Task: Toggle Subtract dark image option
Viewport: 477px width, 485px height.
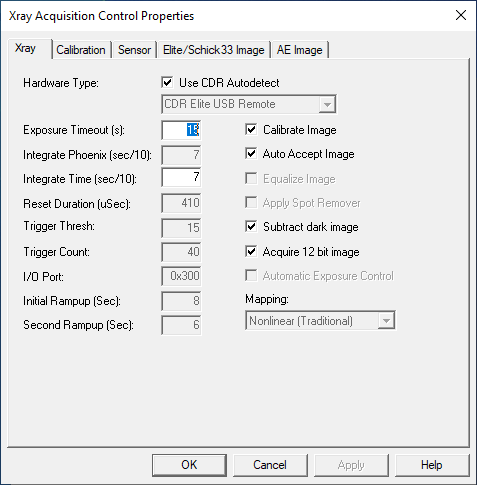Action: pos(251,227)
